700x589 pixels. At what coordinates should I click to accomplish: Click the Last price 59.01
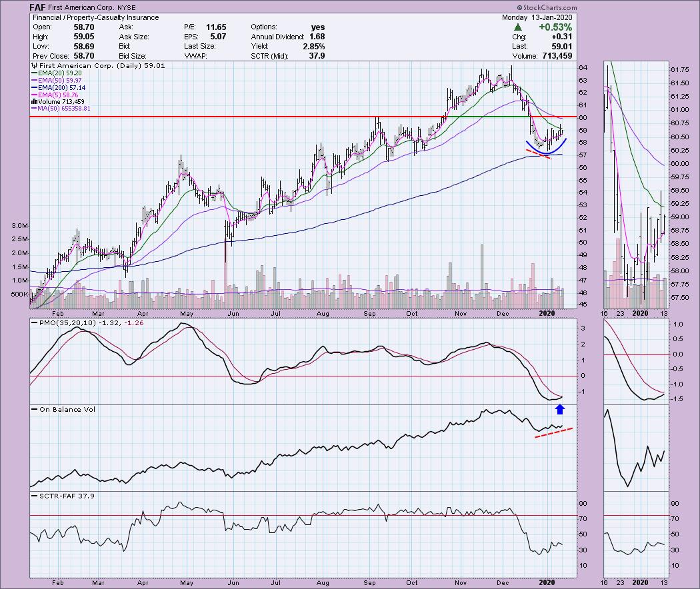561,47
